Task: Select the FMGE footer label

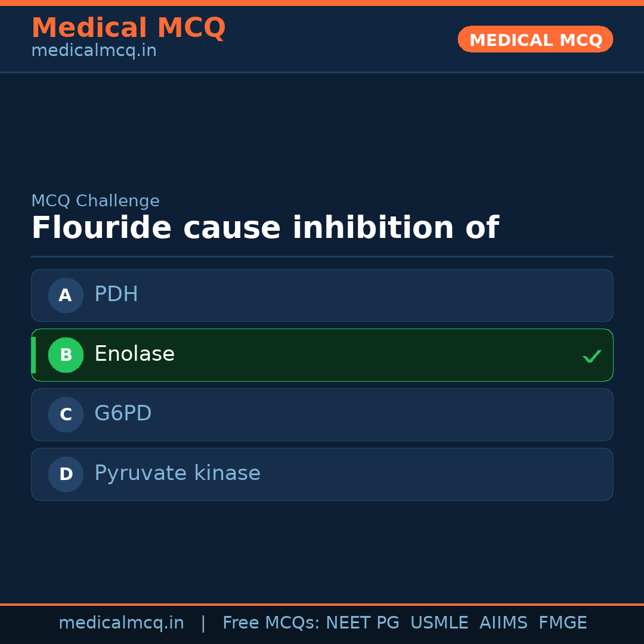Action: pyautogui.click(x=562, y=623)
